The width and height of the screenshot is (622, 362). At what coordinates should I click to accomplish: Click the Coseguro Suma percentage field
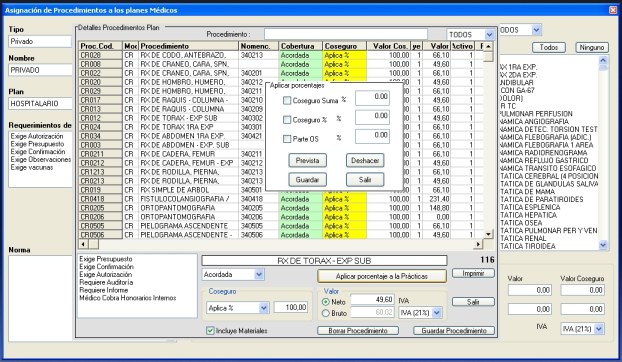372,98
